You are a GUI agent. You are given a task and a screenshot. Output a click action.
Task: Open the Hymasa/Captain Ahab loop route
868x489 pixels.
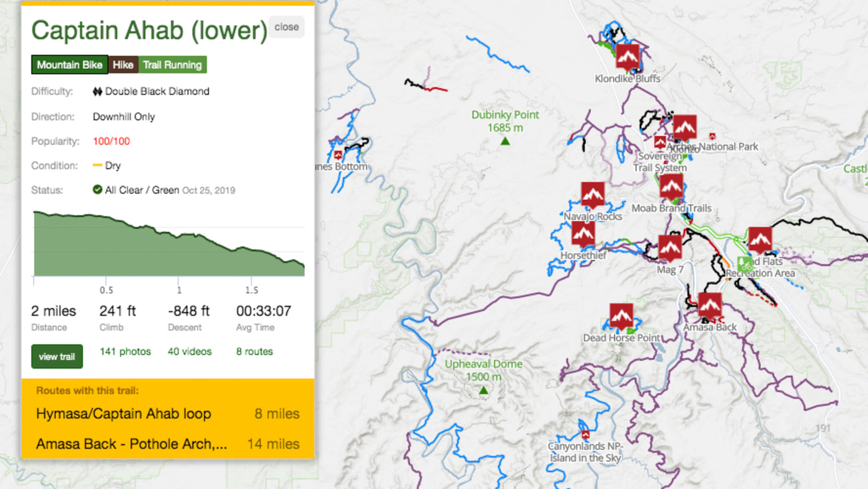[x=124, y=414]
